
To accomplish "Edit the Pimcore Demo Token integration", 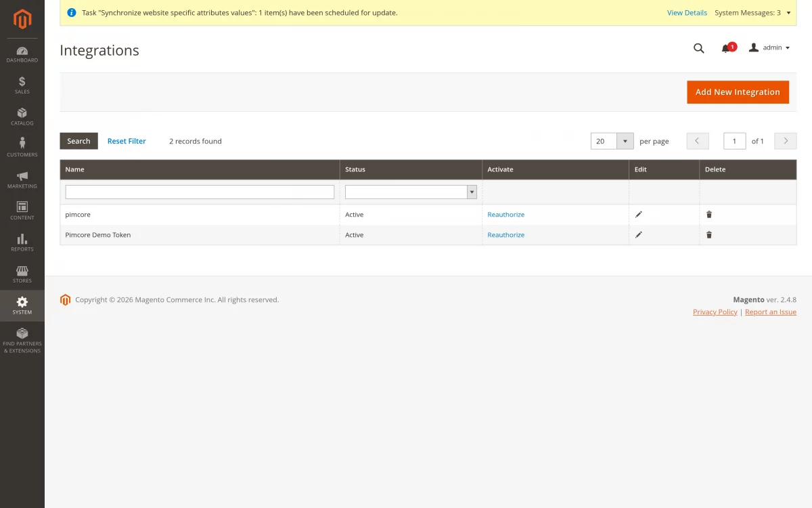I will [639, 234].
